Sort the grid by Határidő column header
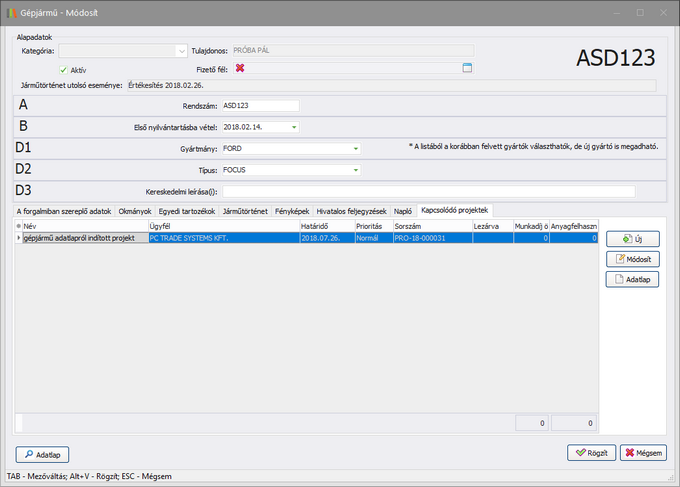 point(325,227)
